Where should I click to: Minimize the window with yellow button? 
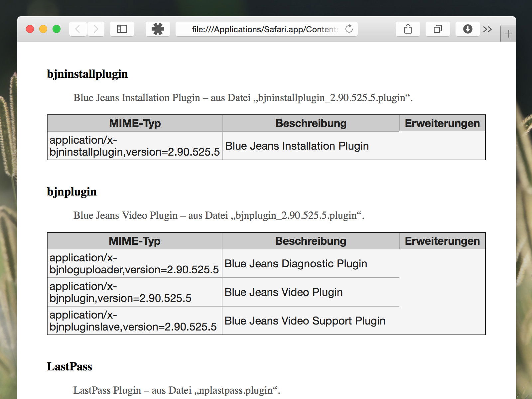tap(43, 29)
